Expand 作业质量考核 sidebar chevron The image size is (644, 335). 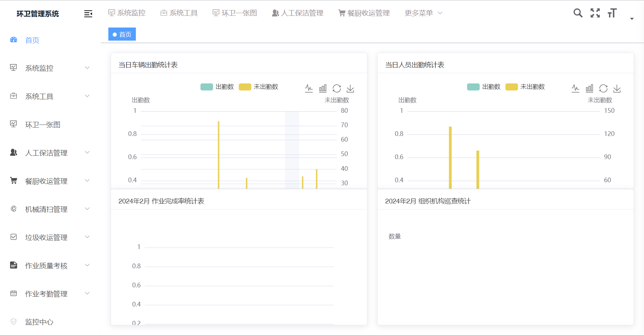point(87,265)
